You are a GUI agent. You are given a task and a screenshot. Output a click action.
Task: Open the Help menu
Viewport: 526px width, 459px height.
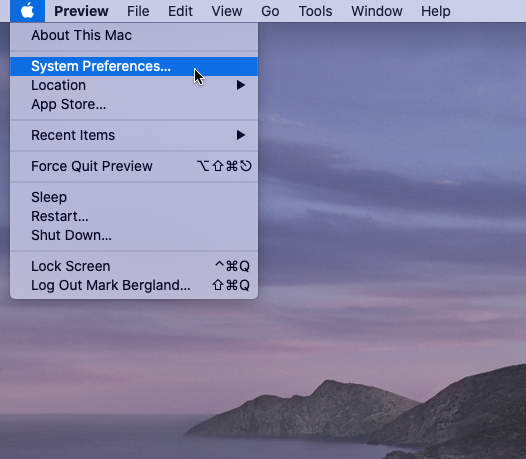coord(436,11)
